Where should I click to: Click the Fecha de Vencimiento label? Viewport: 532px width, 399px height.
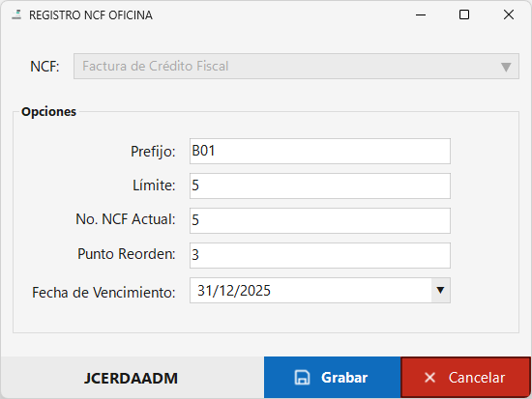(x=103, y=292)
